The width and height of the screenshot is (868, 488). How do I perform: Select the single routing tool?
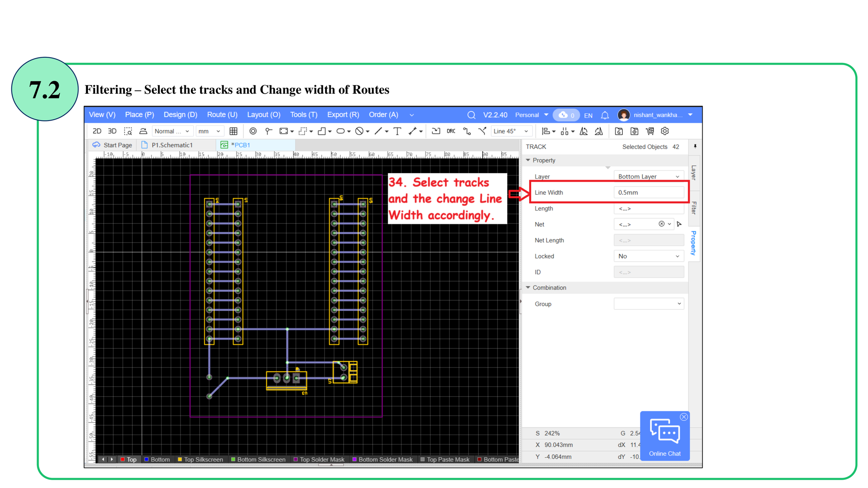[x=467, y=131]
